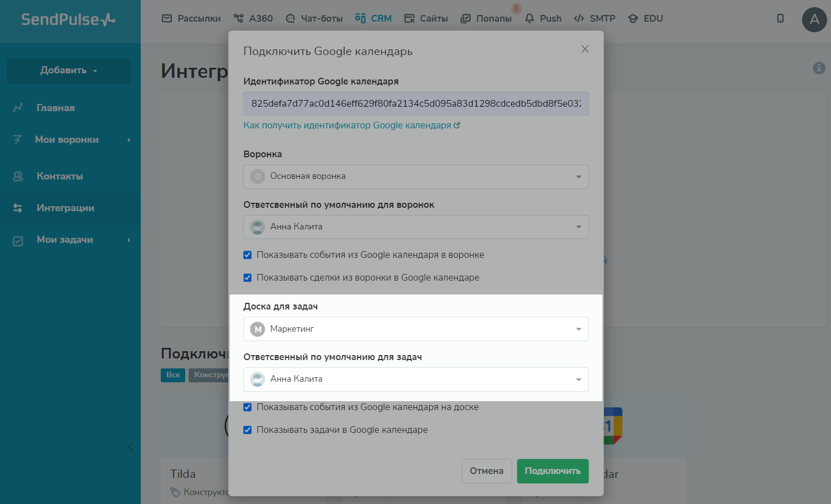The image size is (831, 504).
Task: Open the Воронка dropdown
Action: pyautogui.click(x=416, y=177)
